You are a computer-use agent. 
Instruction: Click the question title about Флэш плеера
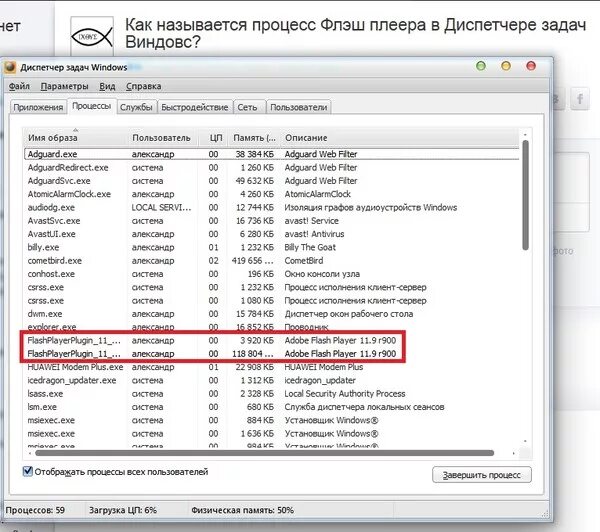tap(355, 33)
